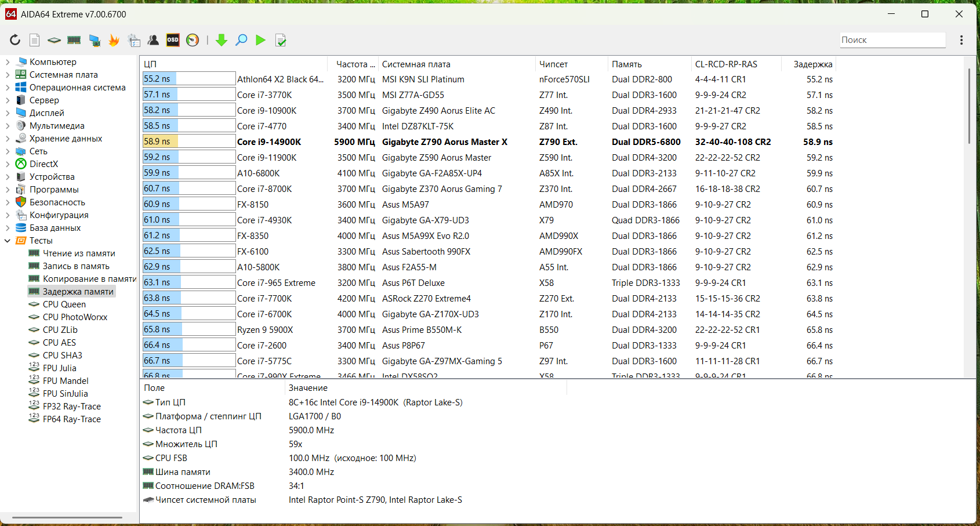The height and width of the screenshot is (526, 980).
Task: Select Запись в память test
Action: (76, 266)
